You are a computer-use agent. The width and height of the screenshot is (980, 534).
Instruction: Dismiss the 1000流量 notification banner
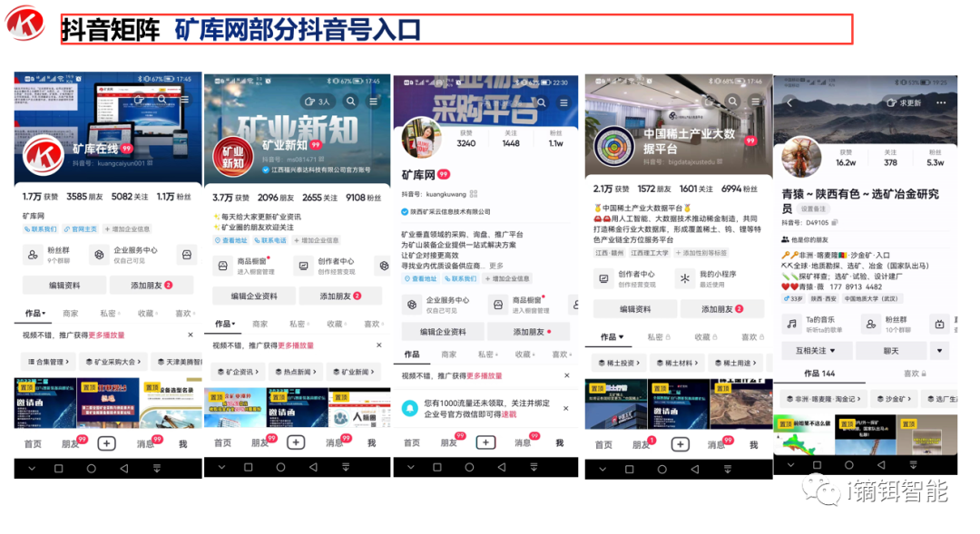[567, 409]
